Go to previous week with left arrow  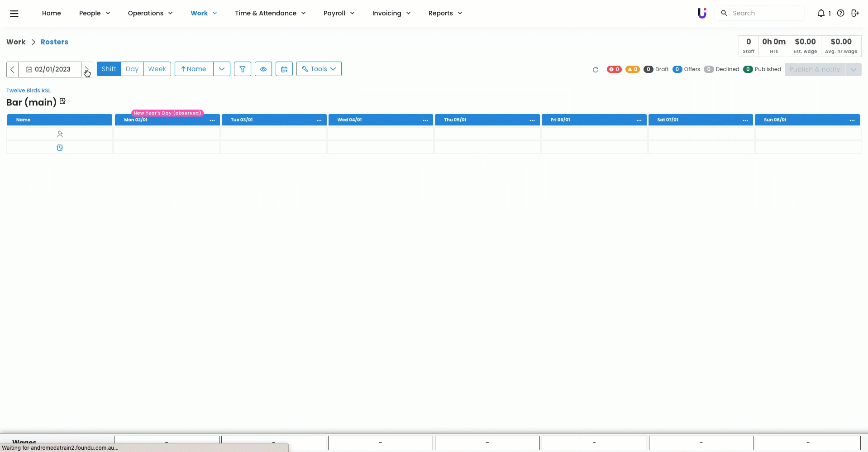[13, 69]
